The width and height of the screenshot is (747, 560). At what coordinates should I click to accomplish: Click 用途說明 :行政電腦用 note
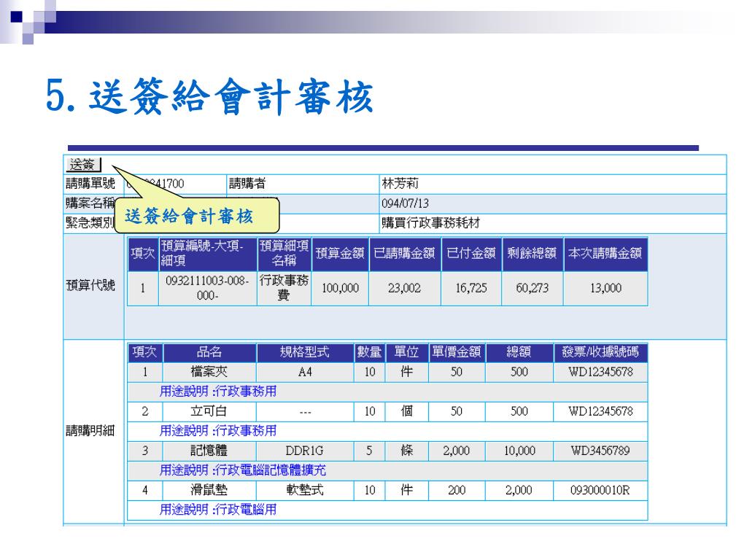[x=217, y=510]
